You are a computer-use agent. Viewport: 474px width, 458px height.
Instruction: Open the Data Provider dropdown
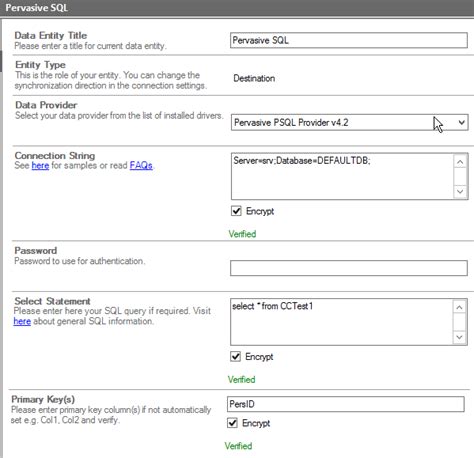pos(349,122)
